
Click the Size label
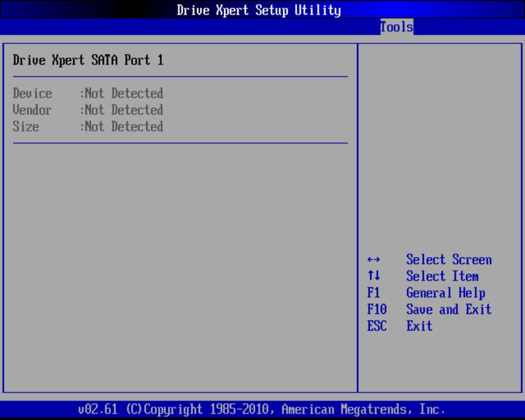coord(26,127)
